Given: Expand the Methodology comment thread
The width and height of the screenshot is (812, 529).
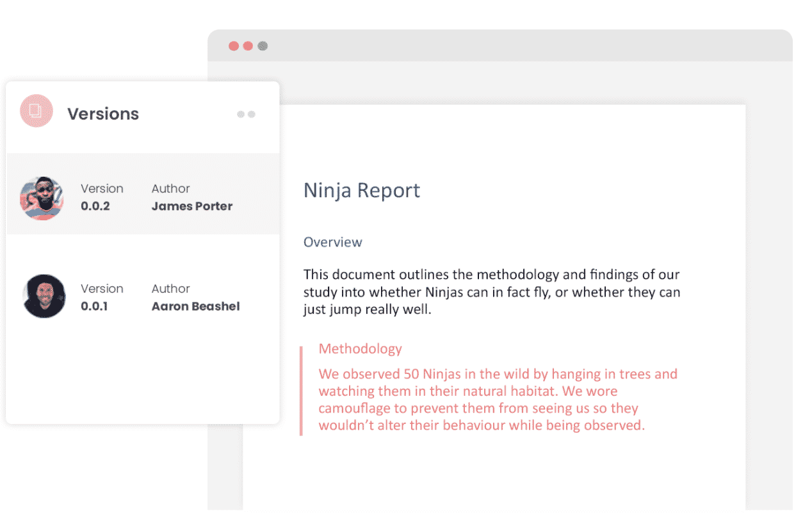Looking at the screenshot, I should pyautogui.click(x=360, y=348).
